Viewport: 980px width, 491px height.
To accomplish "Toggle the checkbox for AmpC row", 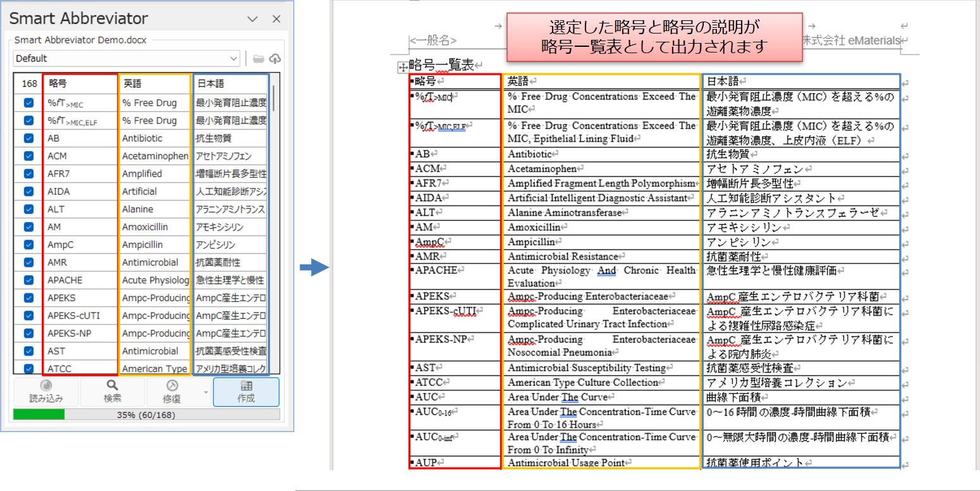I will pos(28,244).
